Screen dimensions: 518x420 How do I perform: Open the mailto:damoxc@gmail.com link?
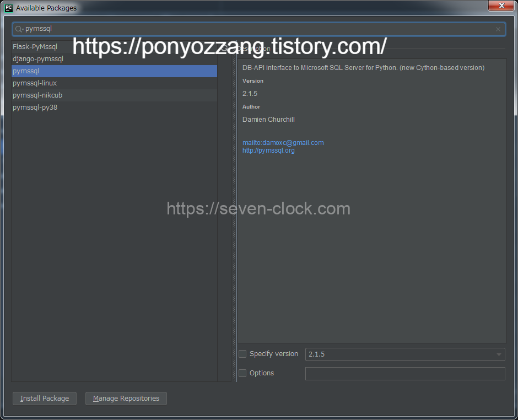(x=283, y=143)
